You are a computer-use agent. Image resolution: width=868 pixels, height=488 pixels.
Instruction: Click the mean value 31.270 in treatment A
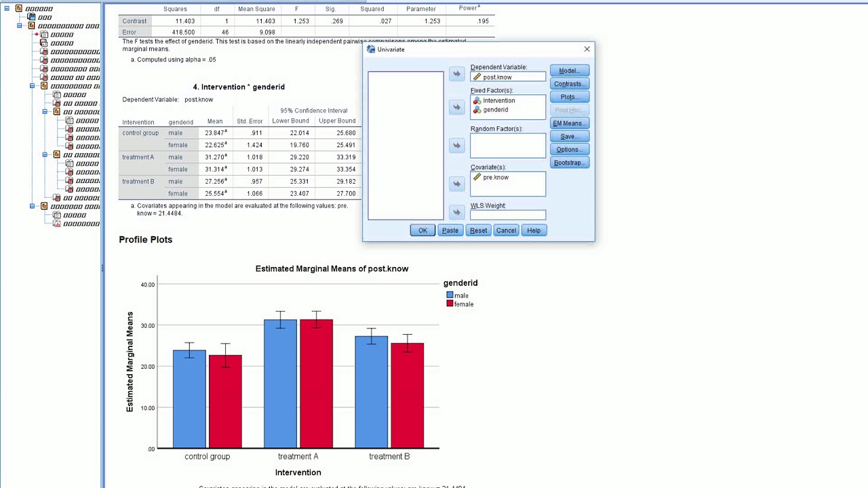click(216, 157)
